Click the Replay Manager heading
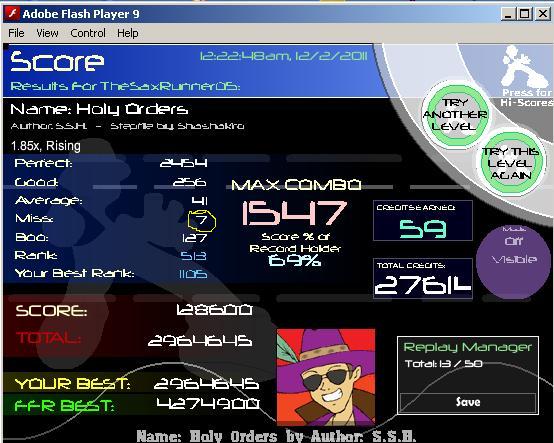Screen dimensions: 554x443 [467, 347]
